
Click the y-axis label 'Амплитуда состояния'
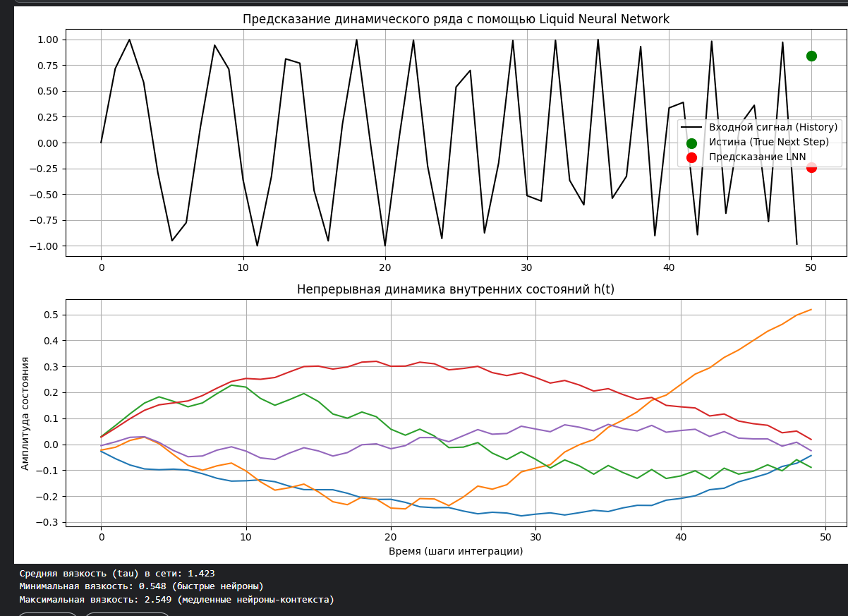tap(25, 413)
